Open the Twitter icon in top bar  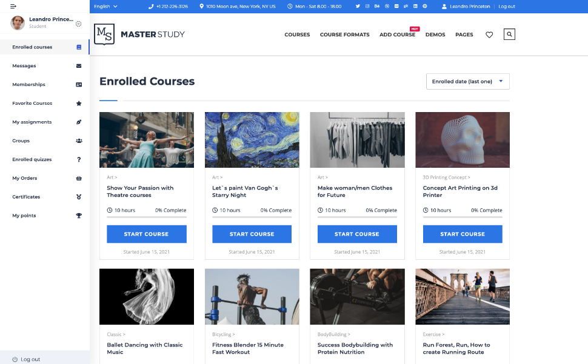click(x=358, y=7)
